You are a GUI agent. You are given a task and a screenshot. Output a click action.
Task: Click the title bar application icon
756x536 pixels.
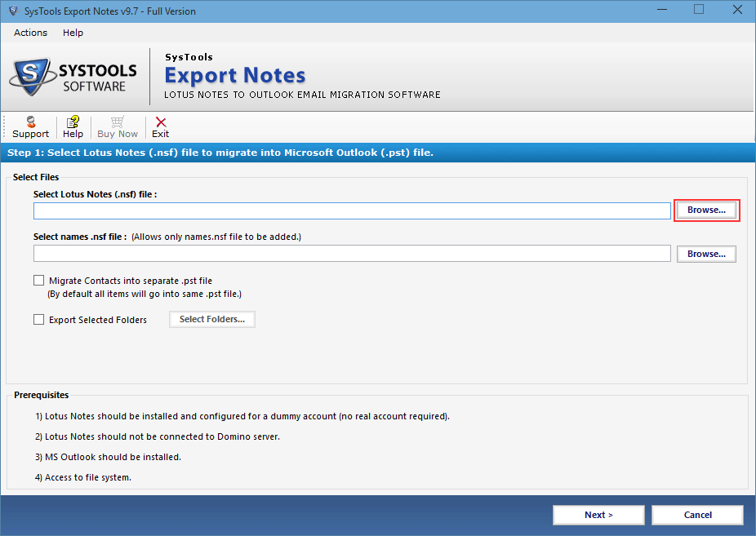tap(13, 11)
